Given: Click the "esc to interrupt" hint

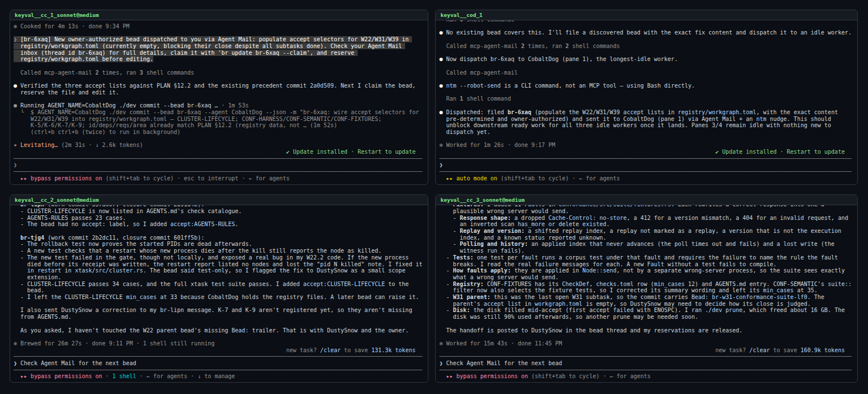Looking at the screenshot, I should 211,178.
